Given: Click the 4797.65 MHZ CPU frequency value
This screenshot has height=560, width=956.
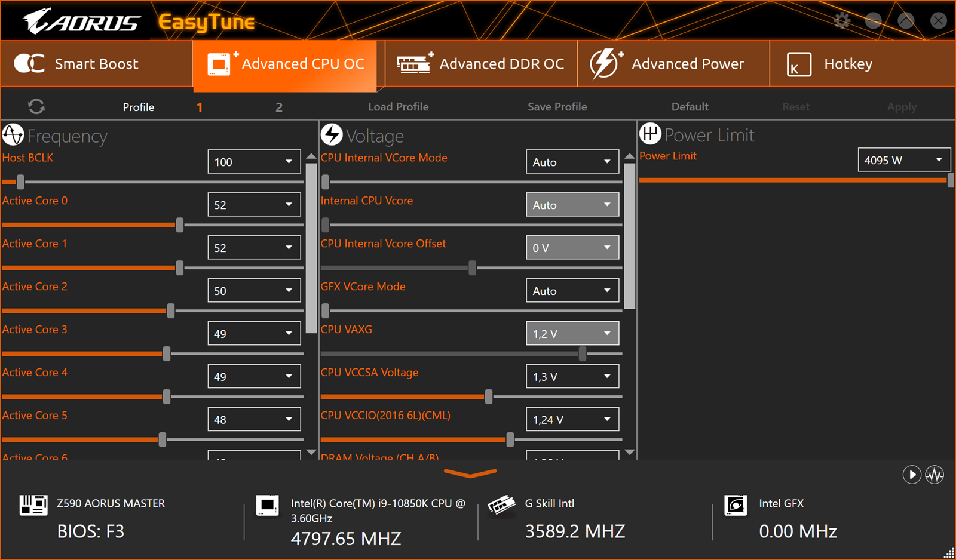Looking at the screenshot, I should [x=346, y=539].
